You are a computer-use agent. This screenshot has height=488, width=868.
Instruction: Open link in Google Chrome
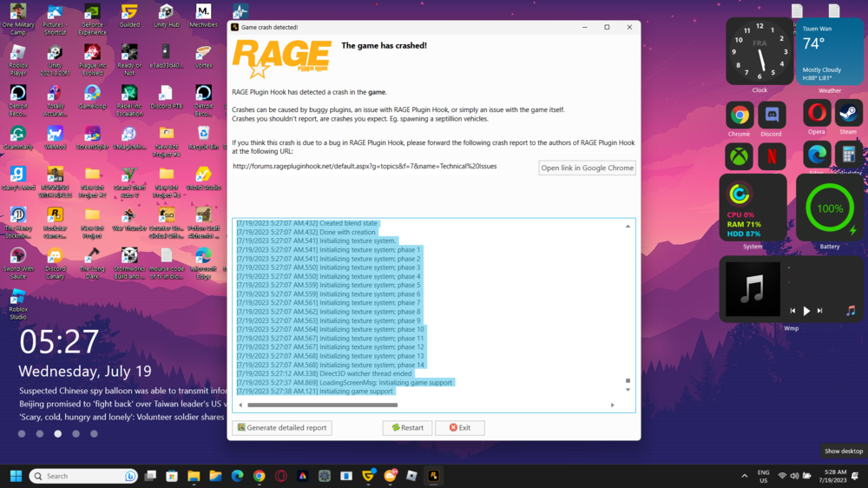pos(587,168)
